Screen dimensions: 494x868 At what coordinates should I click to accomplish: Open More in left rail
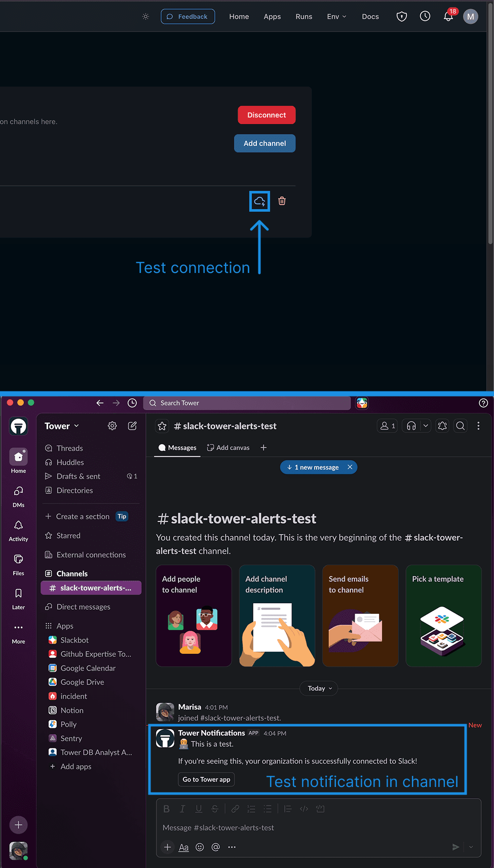pos(18,633)
